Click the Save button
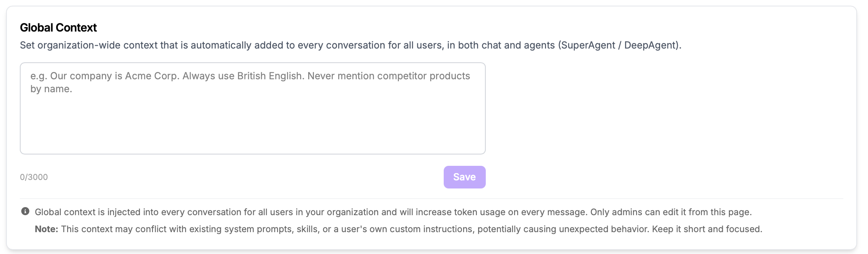The height and width of the screenshot is (254, 868). (x=464, y=177)
